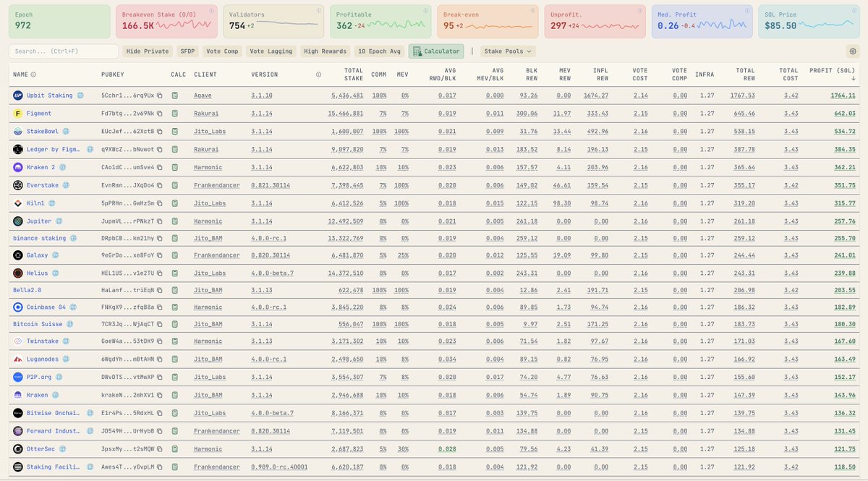The image size is (868, 481).
Task: Click the info icon on the Profitable card
Action: pyautogui.click(x=425, y=12)
